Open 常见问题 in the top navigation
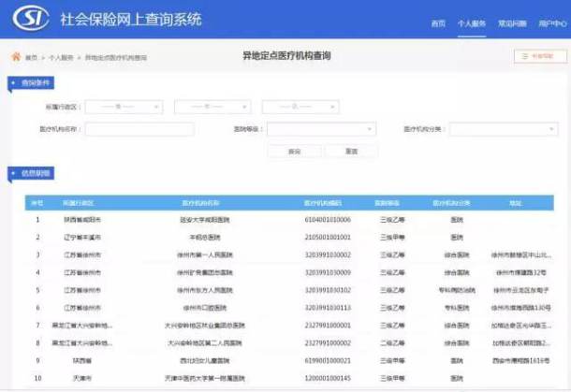 click(511, 22)
